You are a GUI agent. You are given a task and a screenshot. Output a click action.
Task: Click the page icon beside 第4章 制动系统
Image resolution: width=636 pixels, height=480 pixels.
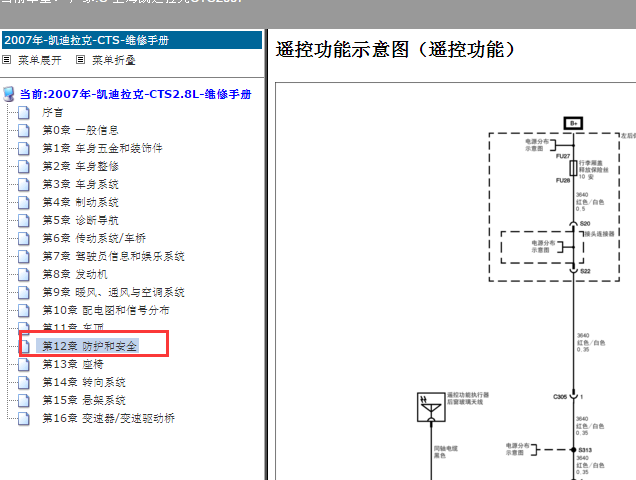(x=24, y=202)
